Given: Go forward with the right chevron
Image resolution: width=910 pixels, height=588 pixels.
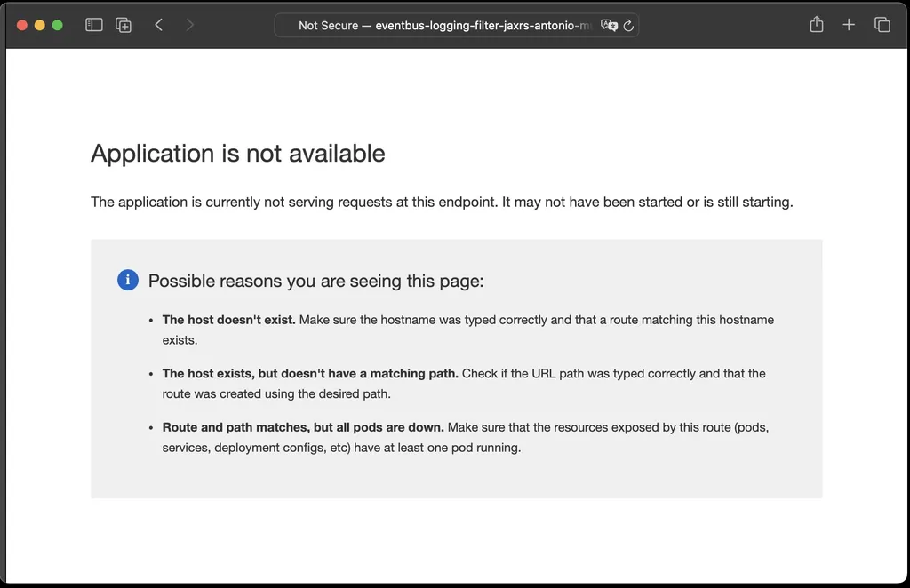Looking at the screenshot, I should pos(189,25).
